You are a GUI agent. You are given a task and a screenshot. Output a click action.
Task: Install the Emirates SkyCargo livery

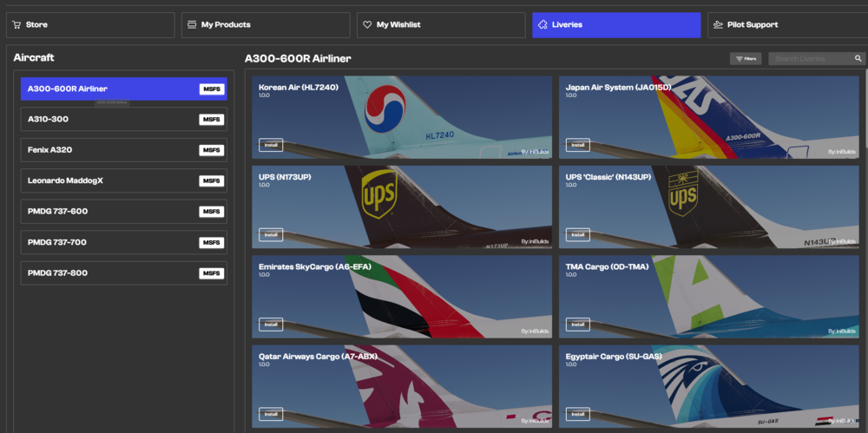271,325
